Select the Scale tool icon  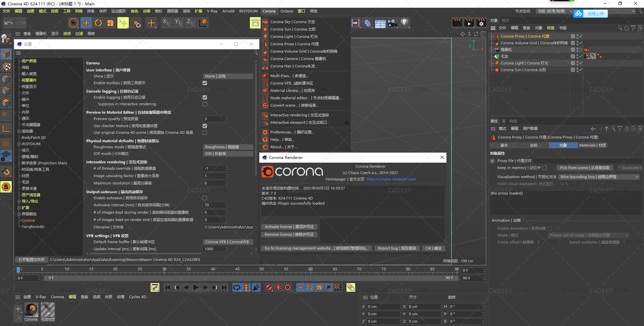[x=110, y=23]
